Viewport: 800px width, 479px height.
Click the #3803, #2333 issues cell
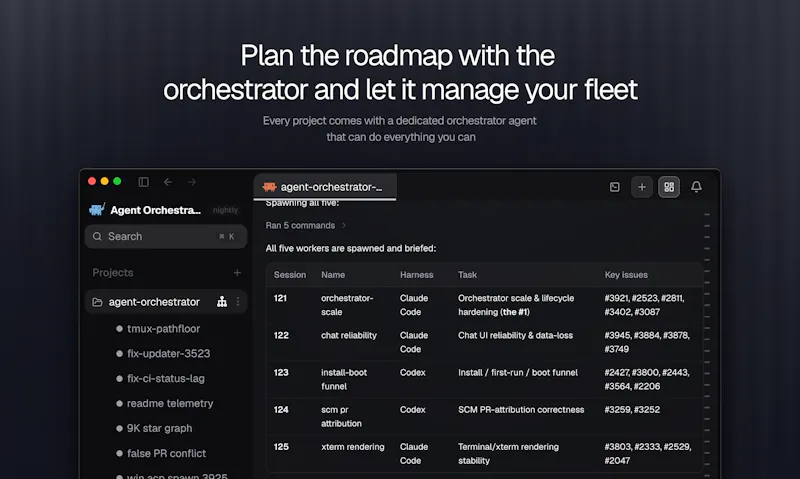click(x=648, y=454)
